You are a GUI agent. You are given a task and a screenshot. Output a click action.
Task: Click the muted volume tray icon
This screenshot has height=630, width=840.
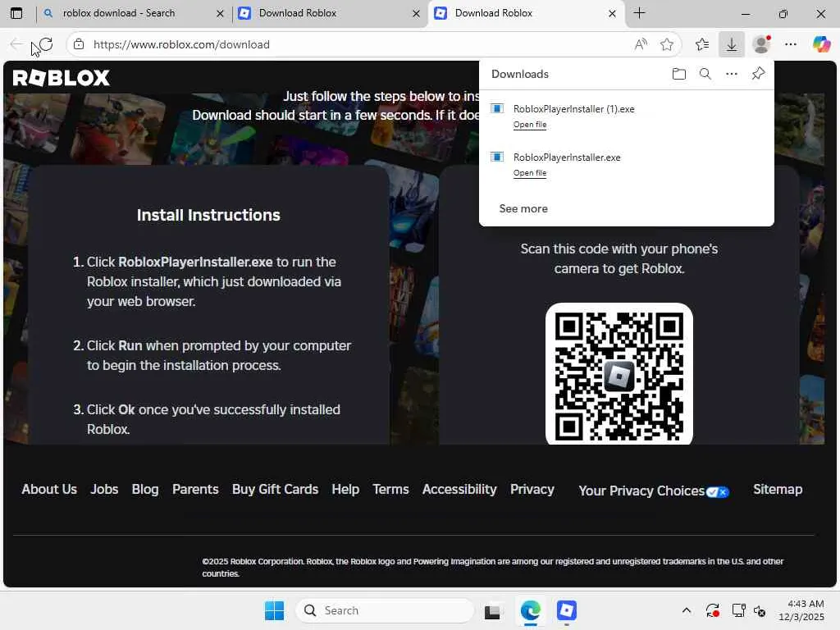(759, 610)
